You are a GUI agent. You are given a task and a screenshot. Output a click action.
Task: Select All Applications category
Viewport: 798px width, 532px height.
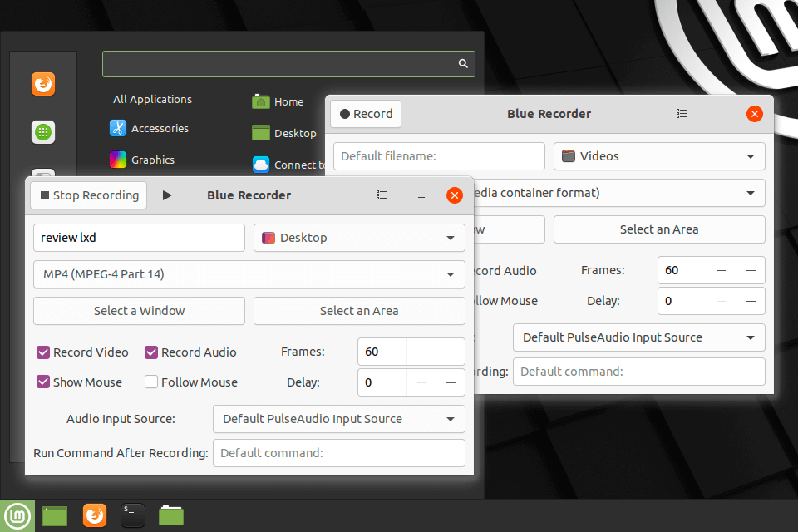(153, 99)
